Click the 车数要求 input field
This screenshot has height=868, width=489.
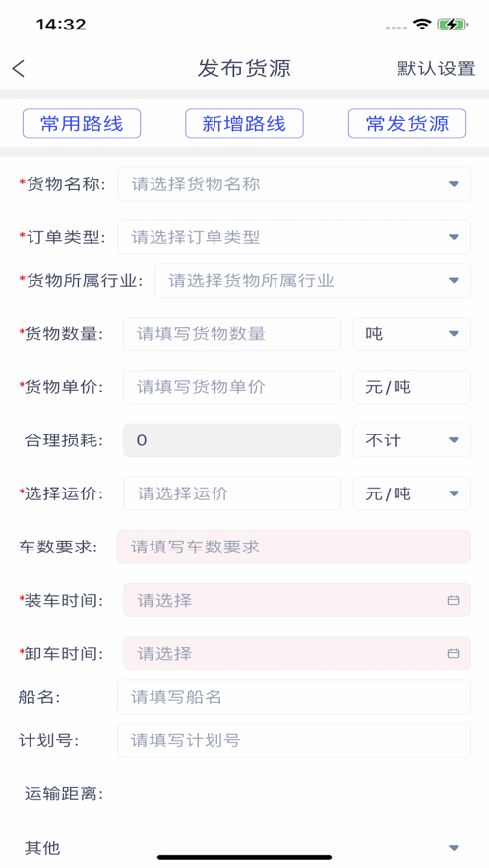294,547
